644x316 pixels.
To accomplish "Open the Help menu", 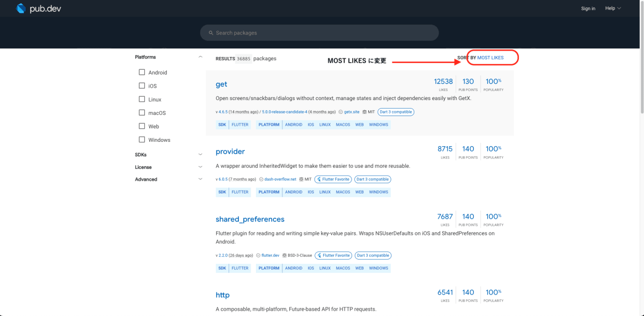I will (x=613, y=8).
